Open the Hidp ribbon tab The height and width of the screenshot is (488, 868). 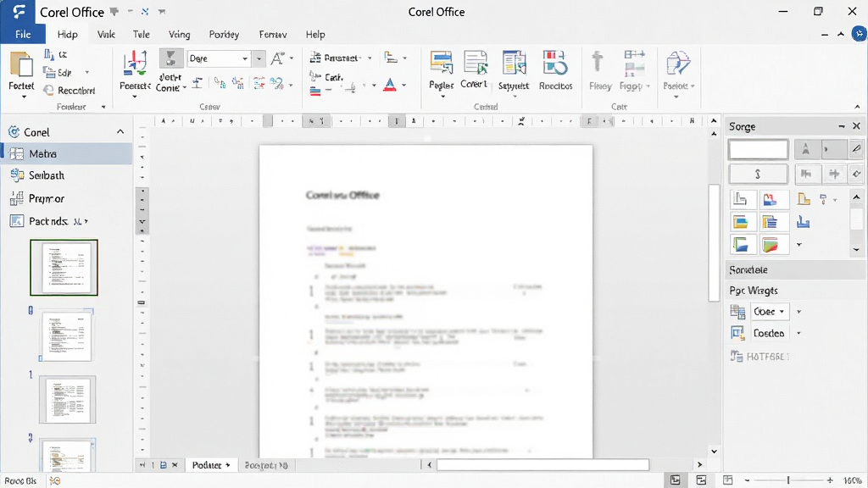click(68, 34)
